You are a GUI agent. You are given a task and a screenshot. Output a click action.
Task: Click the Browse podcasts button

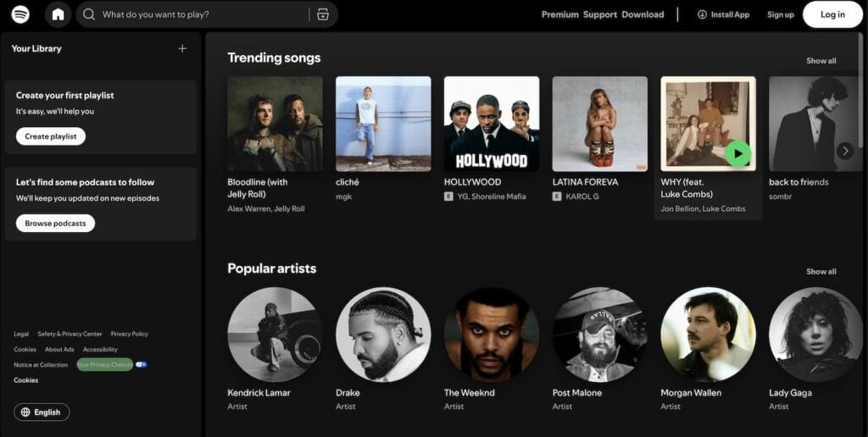(55, 224)
